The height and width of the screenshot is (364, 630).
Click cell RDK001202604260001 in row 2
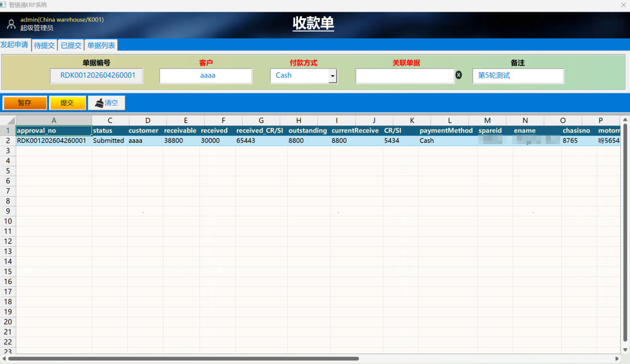coord(54,141)
